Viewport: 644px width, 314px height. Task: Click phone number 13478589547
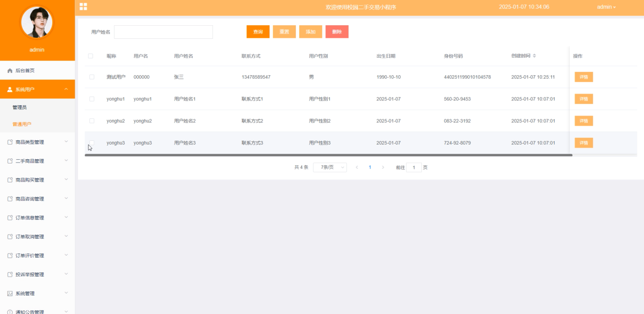pos(256,77)
